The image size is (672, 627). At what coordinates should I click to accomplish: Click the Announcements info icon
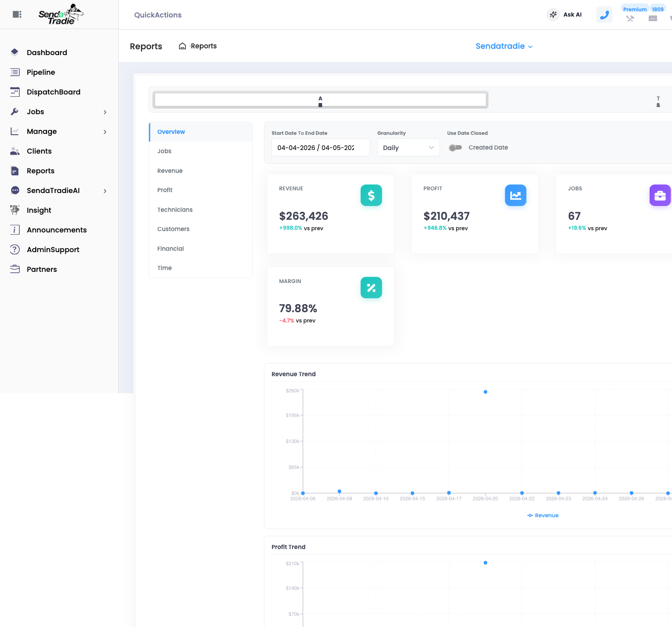click(x=15, y=230)
